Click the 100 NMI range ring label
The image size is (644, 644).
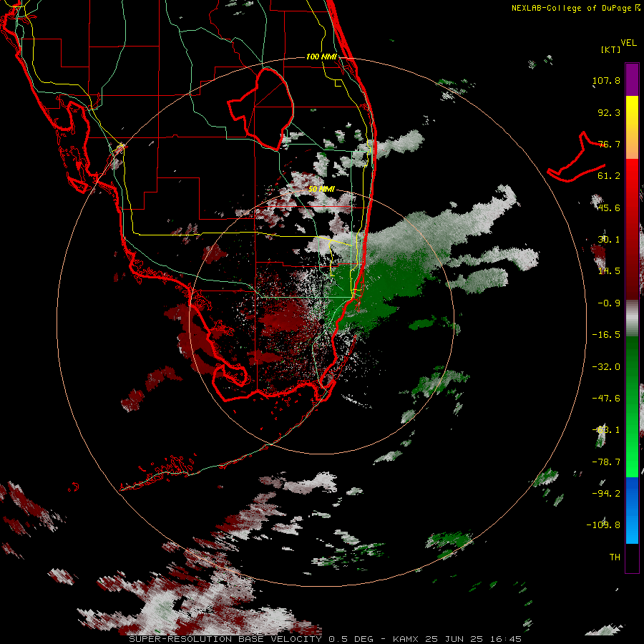coord(321,57)
